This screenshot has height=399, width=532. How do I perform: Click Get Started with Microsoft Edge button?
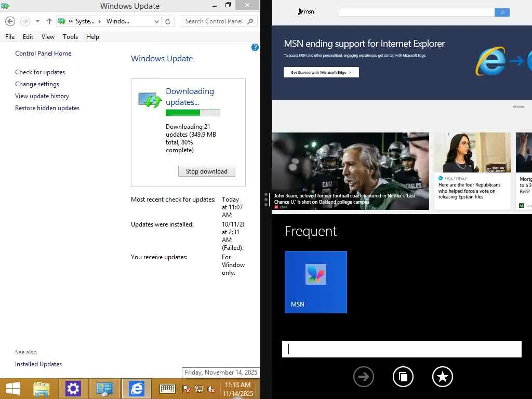coord(321,72)
